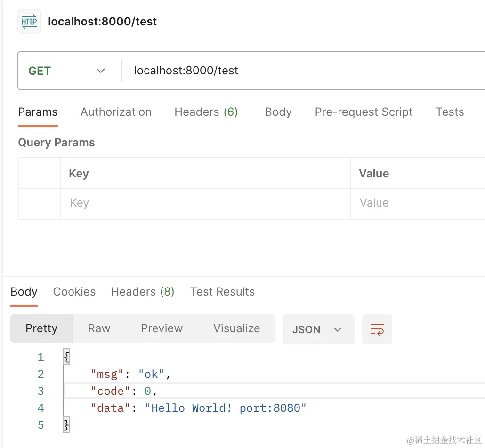Screen dimensions: 485x448
Task: Open the Visualize response view
Action: click(x=236, y=328)
